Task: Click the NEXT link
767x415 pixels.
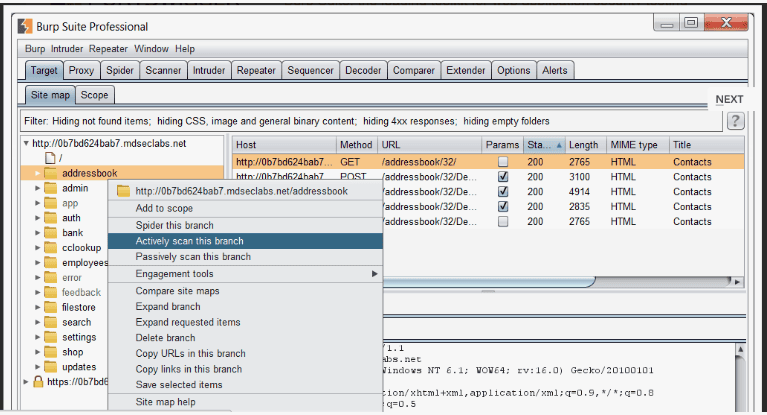Action: click(x=729, y=99)
